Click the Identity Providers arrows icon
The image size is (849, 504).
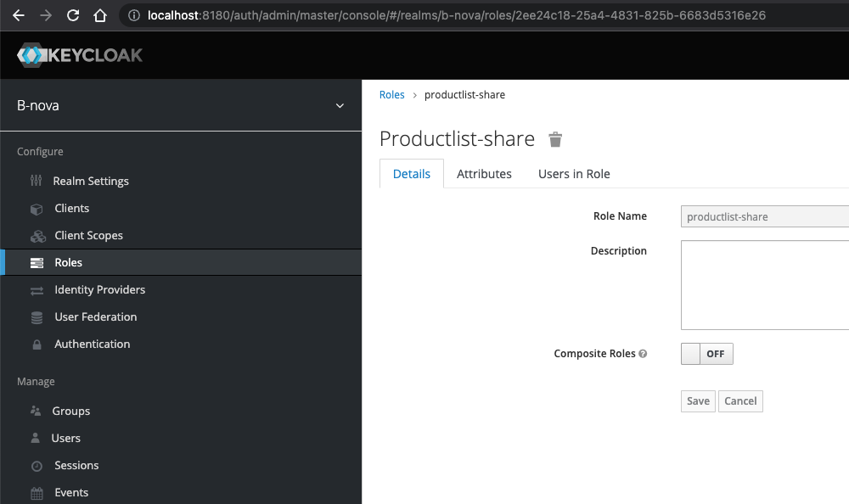click(37, 290)
